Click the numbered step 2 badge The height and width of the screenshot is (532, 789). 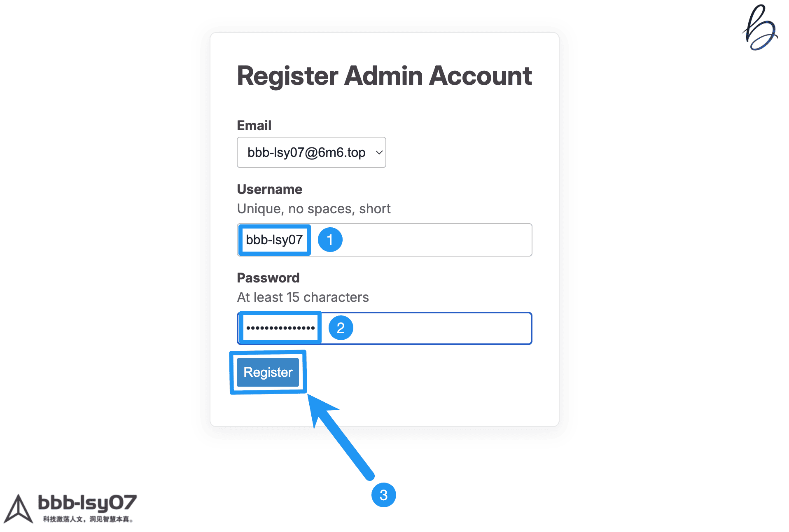(x=341, y=328)
